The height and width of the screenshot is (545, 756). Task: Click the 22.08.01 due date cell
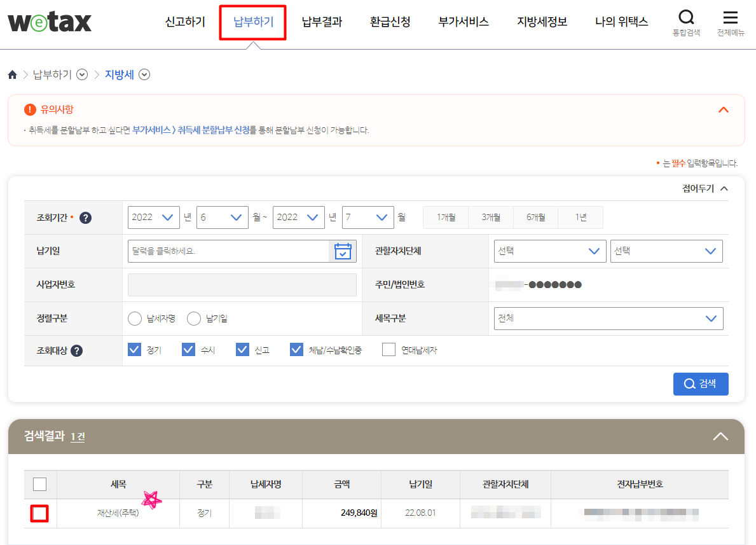click(x=420, y=513)
